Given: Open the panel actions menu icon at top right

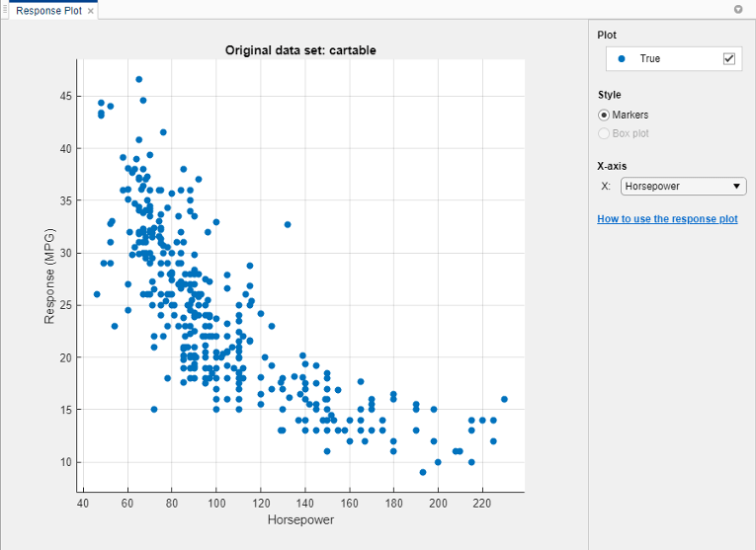Looking at the screenshot, I should pos(738,9).
